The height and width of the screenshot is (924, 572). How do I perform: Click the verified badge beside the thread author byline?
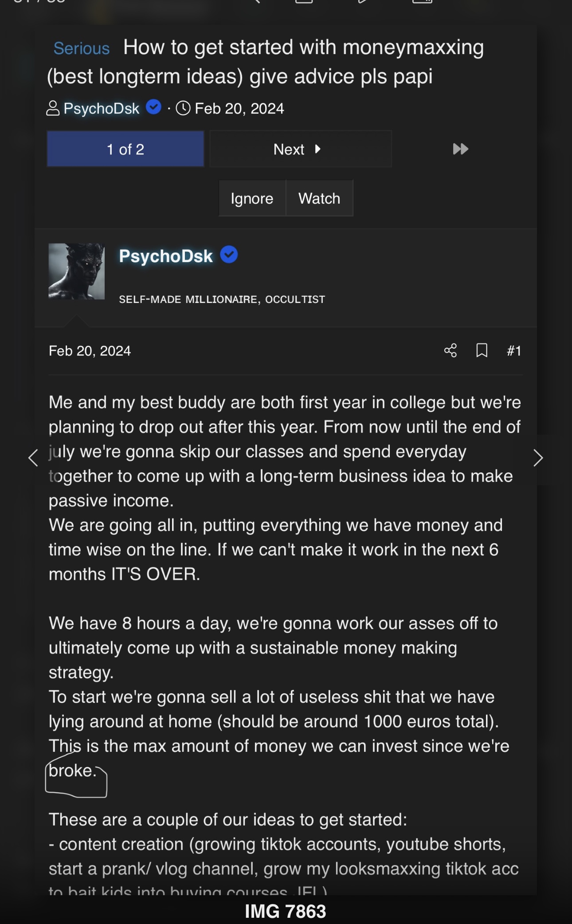tap(153, 107)
